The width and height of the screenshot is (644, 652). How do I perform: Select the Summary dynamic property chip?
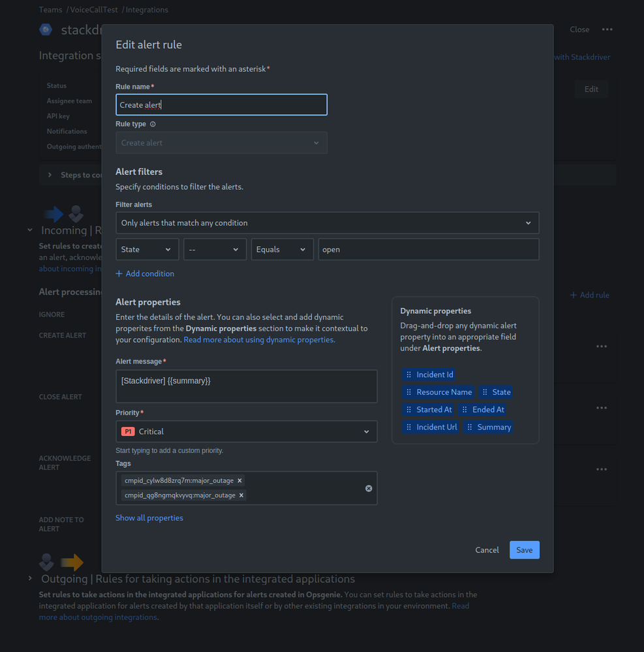488,427
